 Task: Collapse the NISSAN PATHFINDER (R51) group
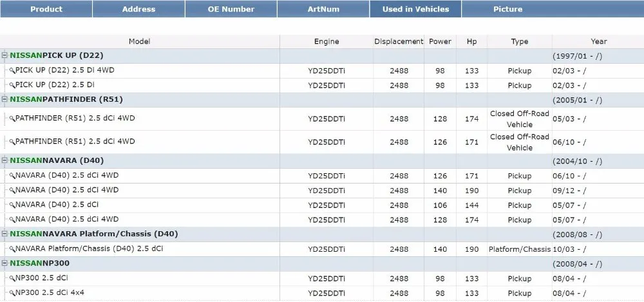pos(5,100)
